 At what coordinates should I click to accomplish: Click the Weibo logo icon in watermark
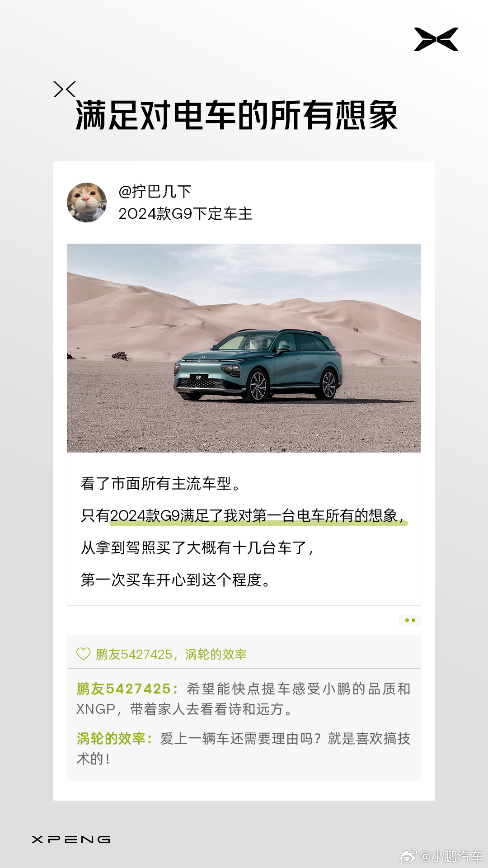(409, 856)
